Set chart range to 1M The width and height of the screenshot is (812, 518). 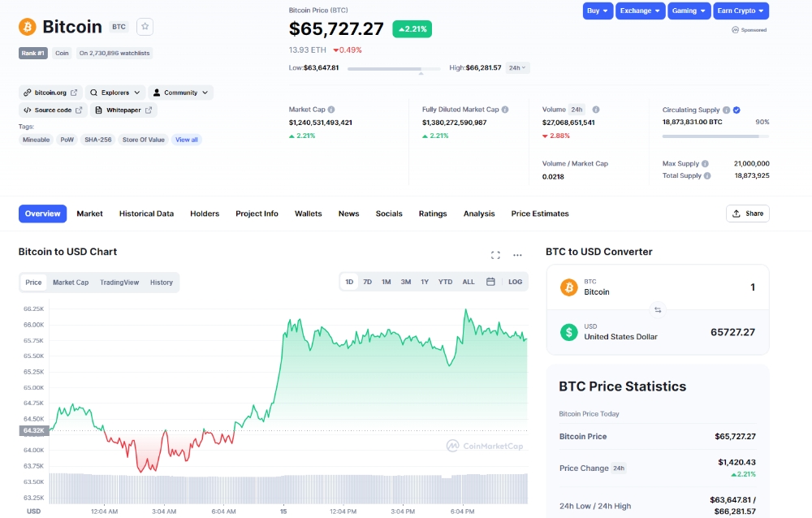(x=387, y=282)
